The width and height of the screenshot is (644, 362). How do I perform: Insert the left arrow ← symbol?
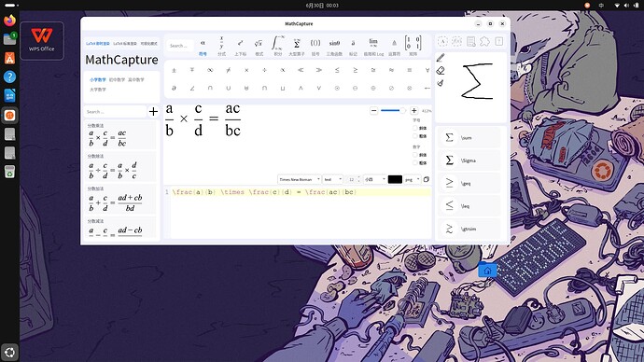point(427,88)
